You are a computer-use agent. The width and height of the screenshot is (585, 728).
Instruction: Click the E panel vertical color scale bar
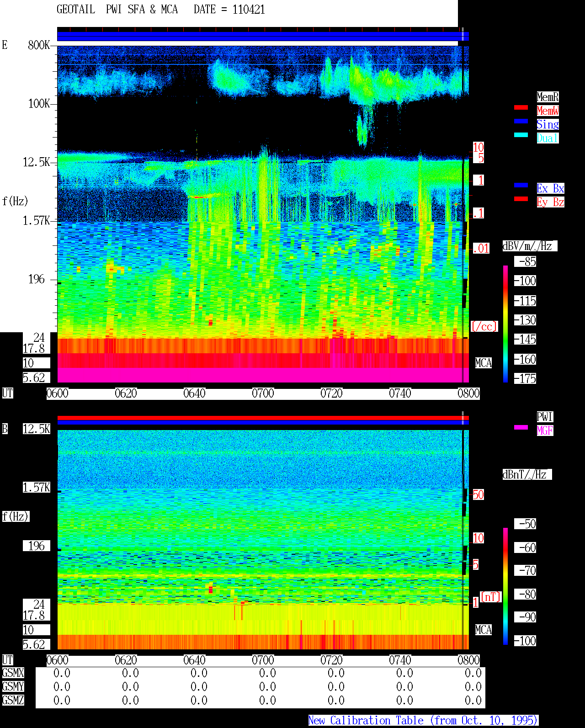505,324
